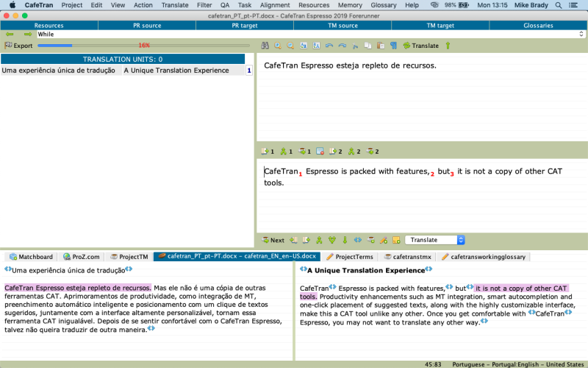This screenshot has height=368, width=588.
Task: Click the join segments icon in bottom toolbar
Action: 319,240
